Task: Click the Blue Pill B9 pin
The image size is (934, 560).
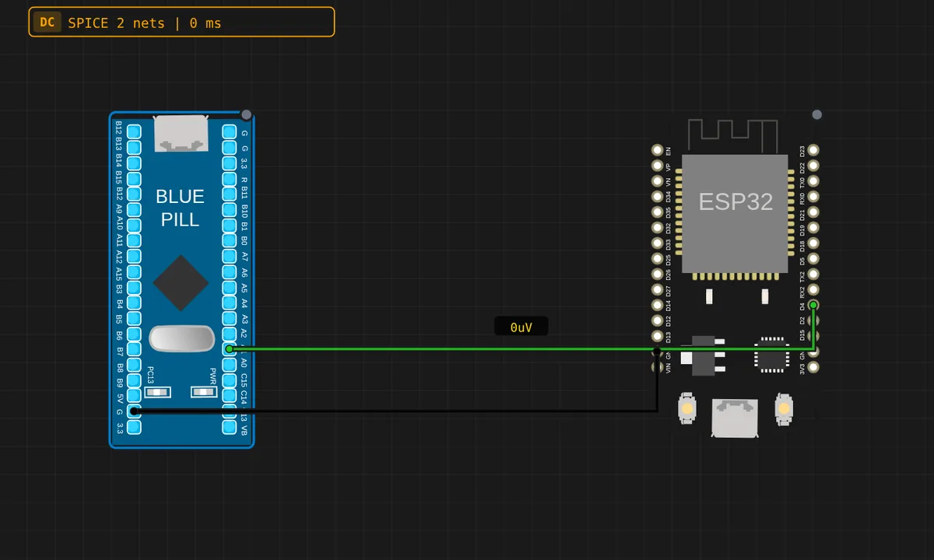Action: (x=134, y=380)
